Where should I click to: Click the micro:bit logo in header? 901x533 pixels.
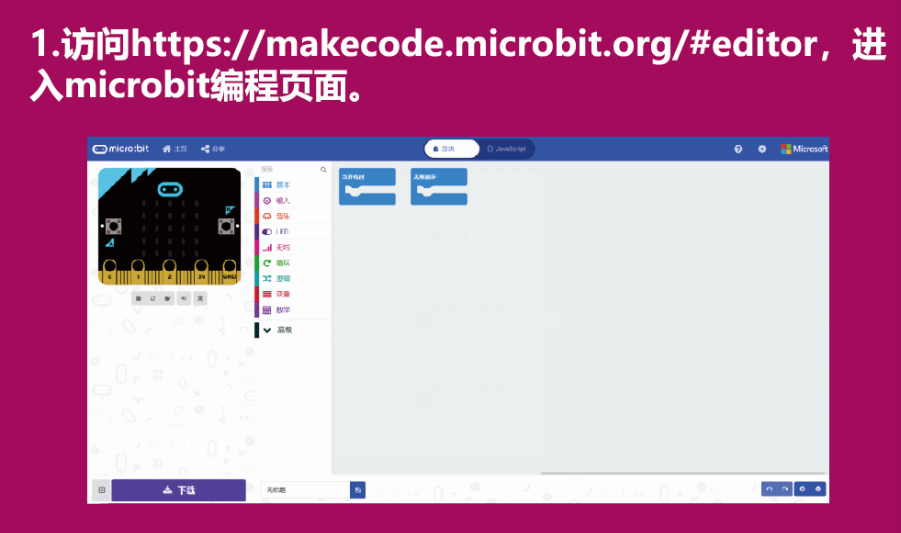[121, 149]
